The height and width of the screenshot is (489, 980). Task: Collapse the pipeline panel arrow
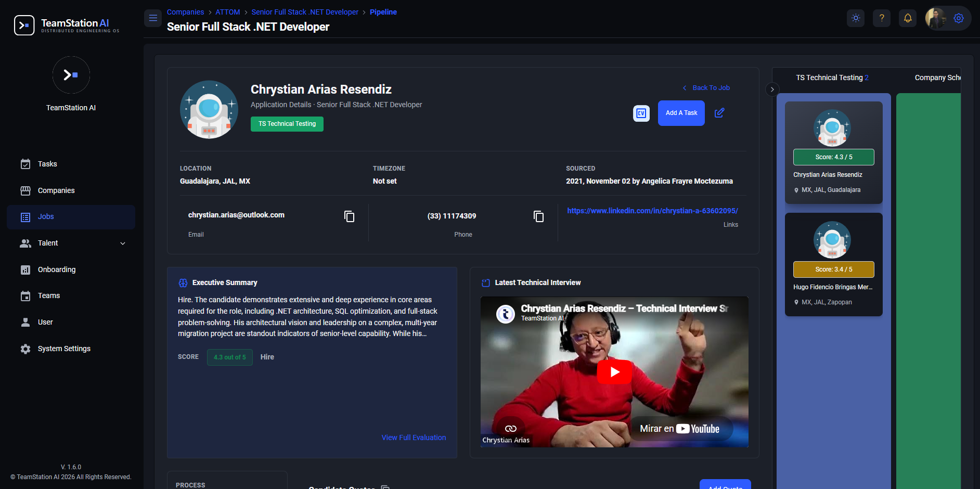tap(772, 89)
